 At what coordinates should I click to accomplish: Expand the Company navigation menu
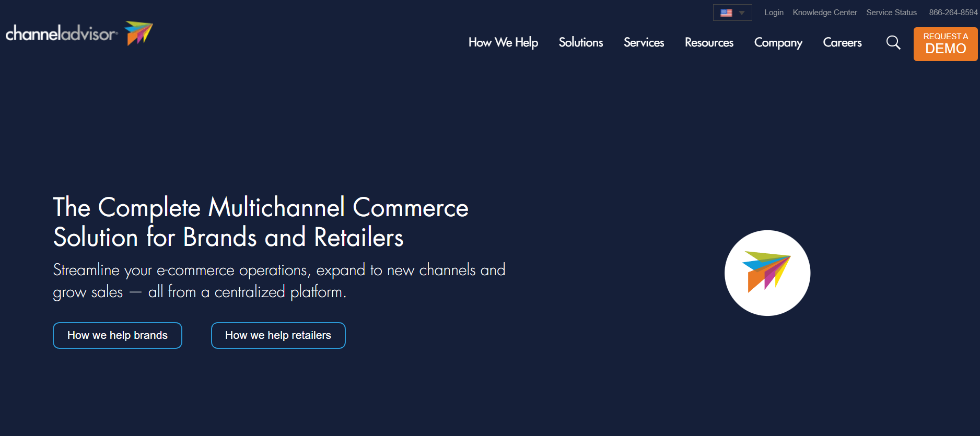click(x=778, y=42)
